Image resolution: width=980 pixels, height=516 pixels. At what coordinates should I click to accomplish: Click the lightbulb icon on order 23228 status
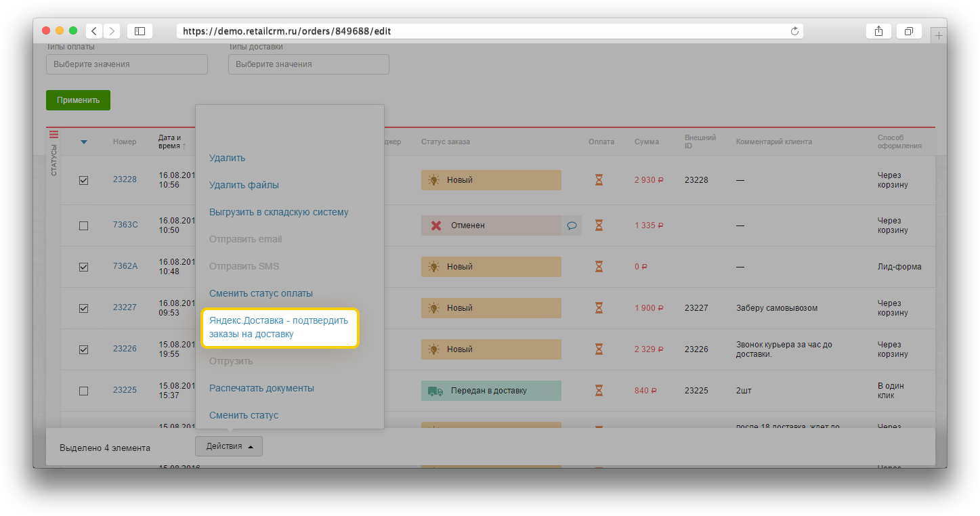[x=433, y=180]
